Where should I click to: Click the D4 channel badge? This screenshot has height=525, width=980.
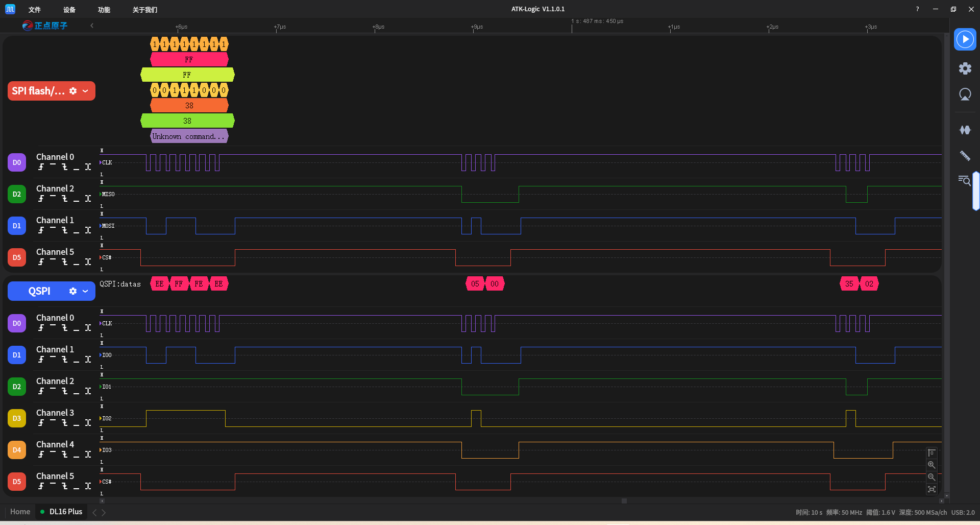(x=17, y=450)
